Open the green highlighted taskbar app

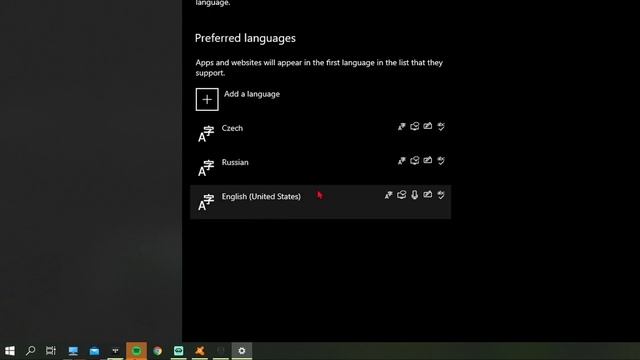point(136,351)
